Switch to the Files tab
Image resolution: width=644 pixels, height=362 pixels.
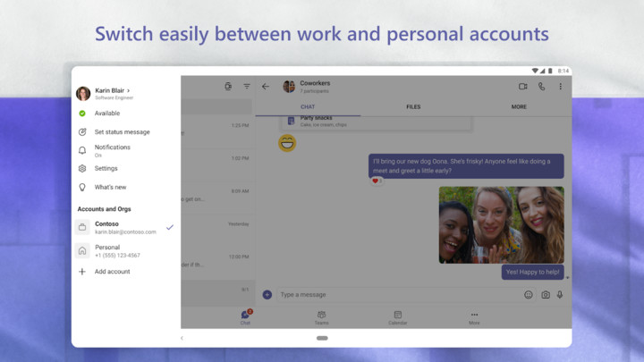tap(413, 107)
